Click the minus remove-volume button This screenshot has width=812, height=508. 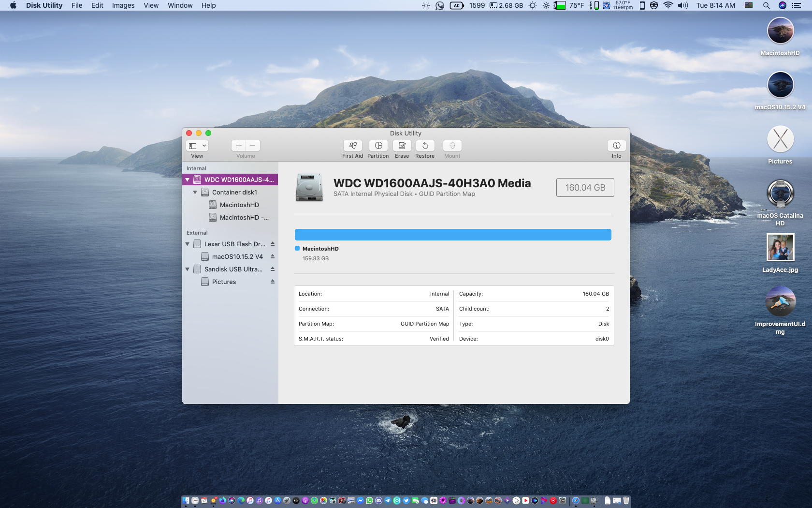tap(253, 146)
